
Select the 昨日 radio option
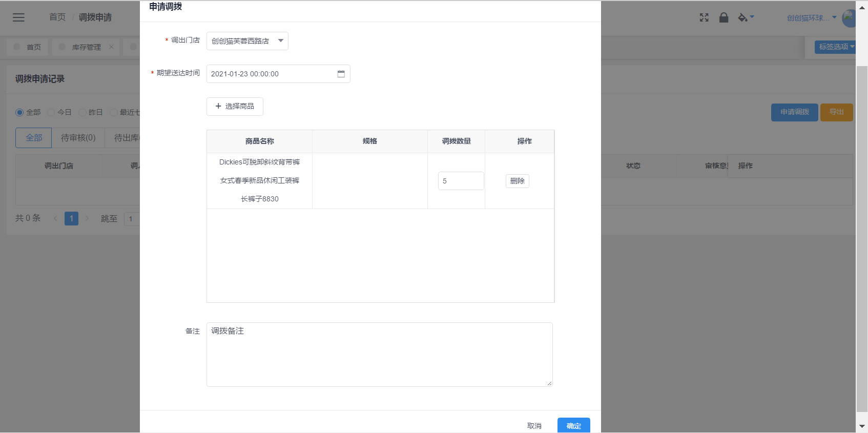tap(82, 112)
